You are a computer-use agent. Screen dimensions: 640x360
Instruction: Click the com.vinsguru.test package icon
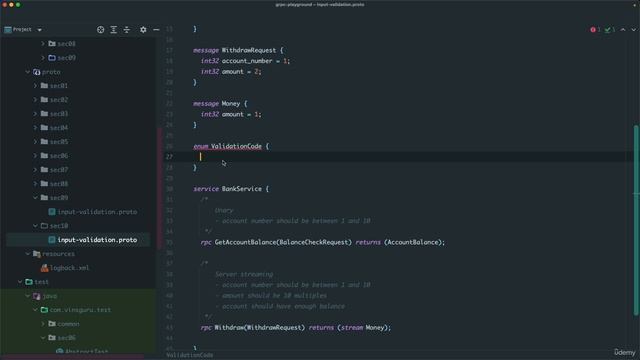44,310
